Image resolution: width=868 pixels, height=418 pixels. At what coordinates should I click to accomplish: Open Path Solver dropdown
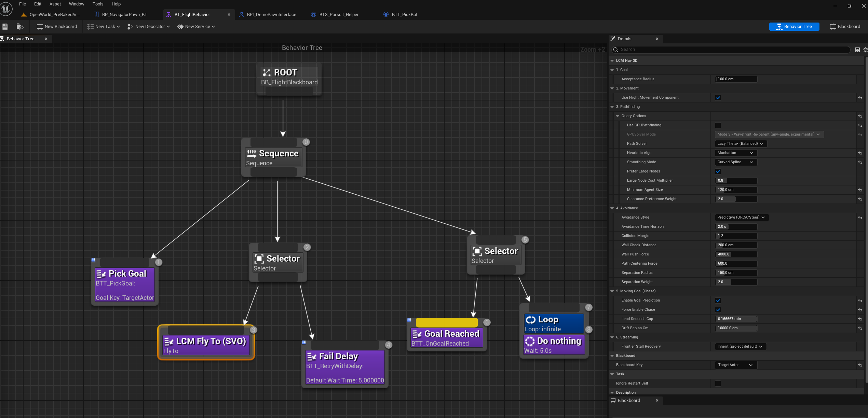741,144
